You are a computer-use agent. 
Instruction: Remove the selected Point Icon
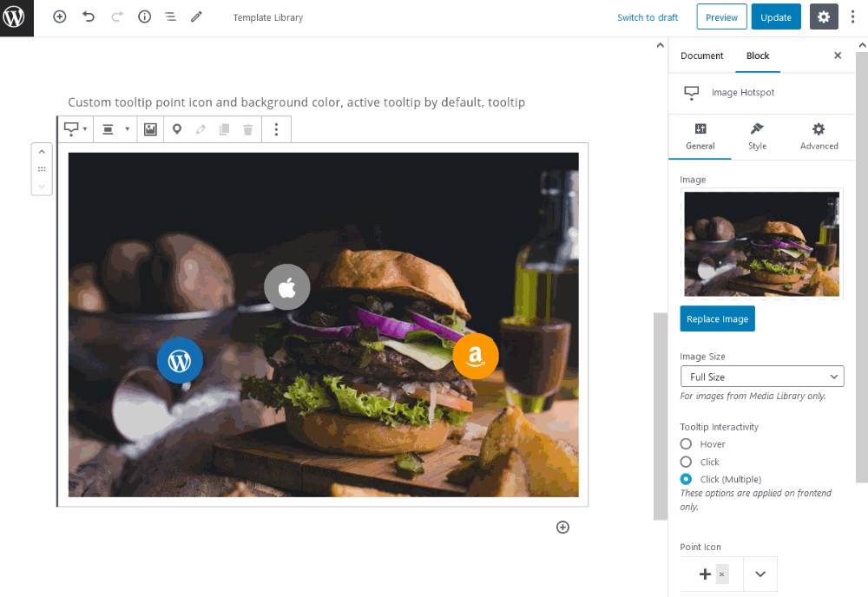pos(722,574)
